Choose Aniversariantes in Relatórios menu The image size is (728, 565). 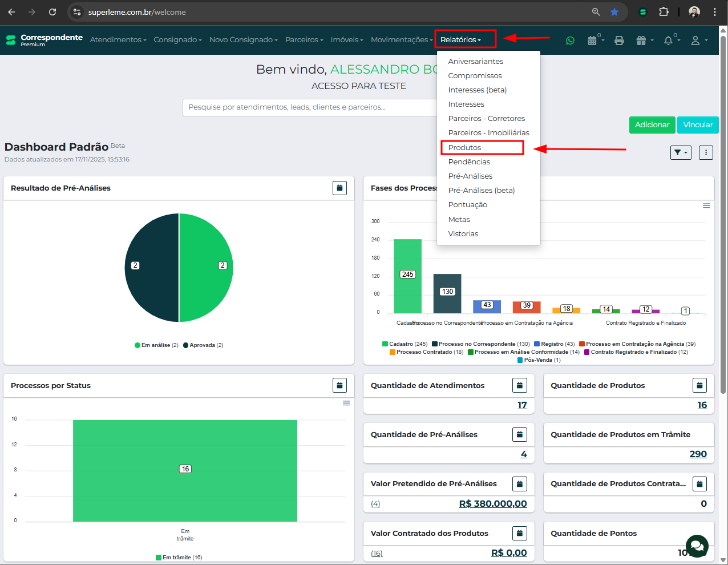tap(475, 62)
